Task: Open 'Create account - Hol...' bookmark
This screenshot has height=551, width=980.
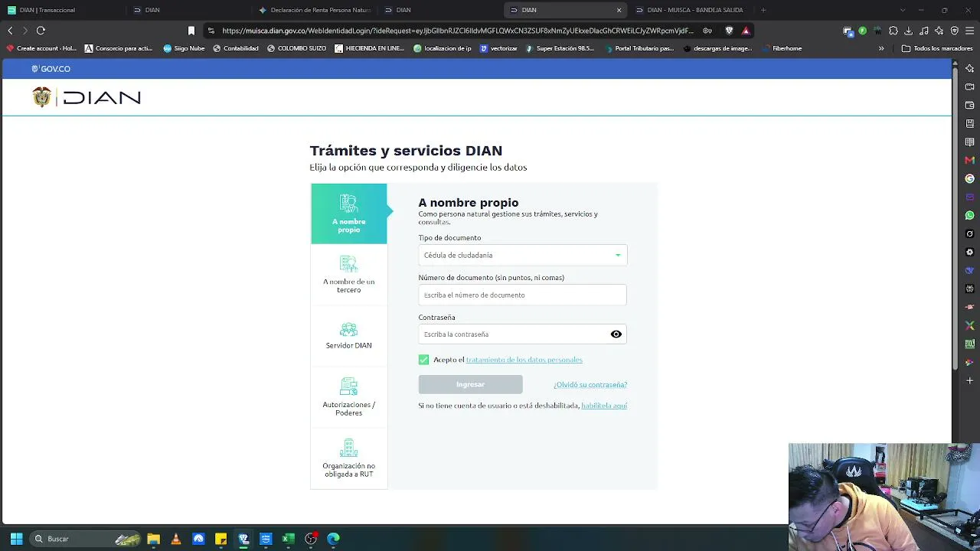Action: (41, 48)
